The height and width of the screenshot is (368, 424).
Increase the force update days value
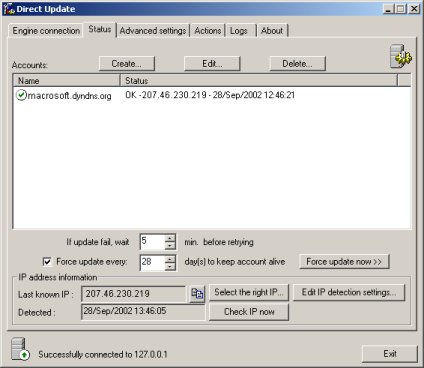pos(170,259)
